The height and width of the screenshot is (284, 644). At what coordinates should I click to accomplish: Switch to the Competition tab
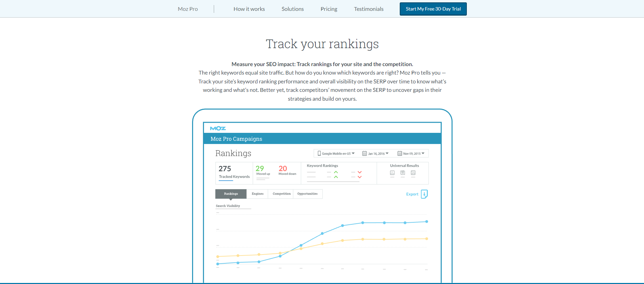pos(282,194)
